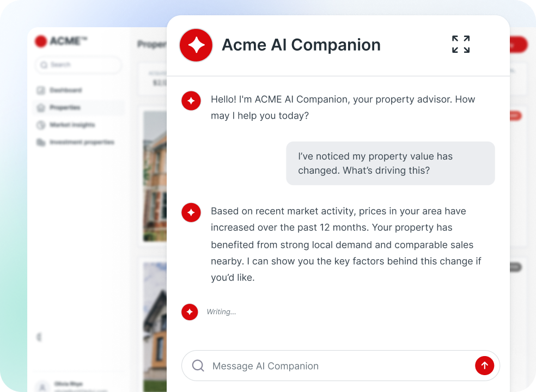
Task: Click the AI avatar beside market activity reply
Action: tap(191, 212)
